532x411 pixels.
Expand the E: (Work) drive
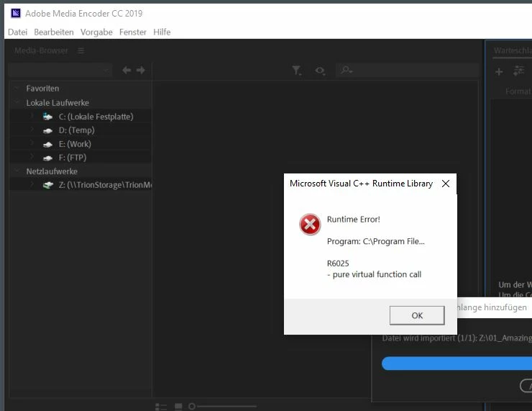tap(32, 143)
